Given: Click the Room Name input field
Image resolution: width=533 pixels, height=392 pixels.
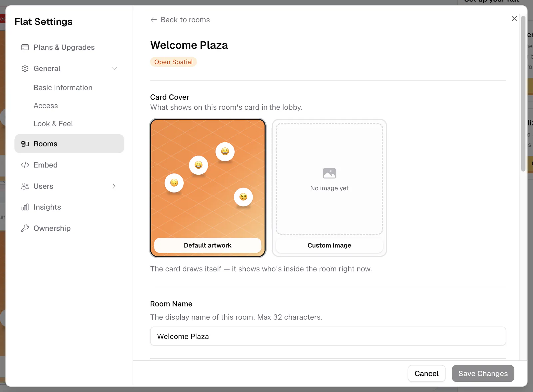Looking at the screenshot, I should coord(328,336).
